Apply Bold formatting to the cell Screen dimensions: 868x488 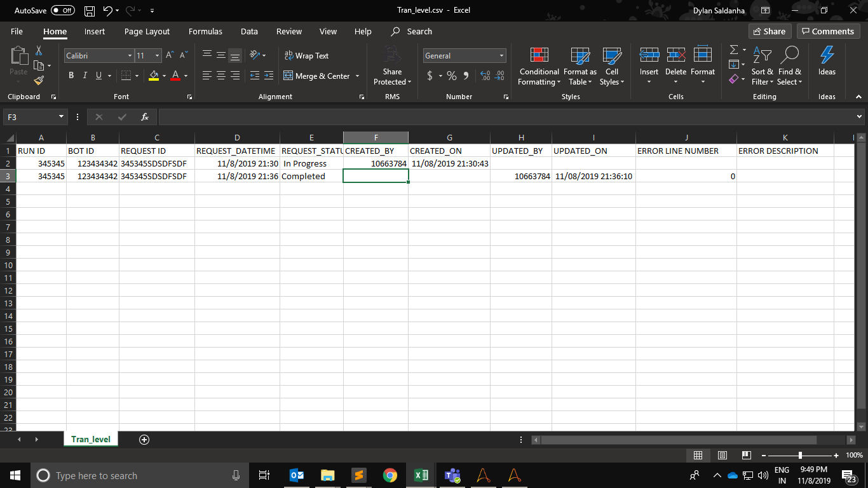point(71,76)
